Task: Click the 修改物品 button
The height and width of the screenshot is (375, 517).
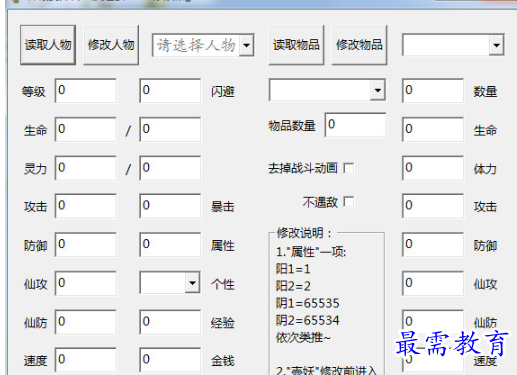Action: coord(359,45)
